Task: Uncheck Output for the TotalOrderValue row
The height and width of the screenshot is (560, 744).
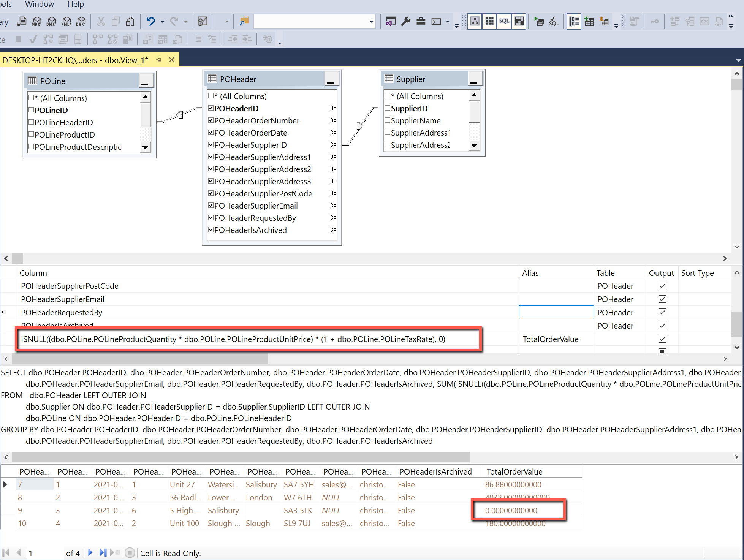Action: pyautogui.click(x=662, y=339)
